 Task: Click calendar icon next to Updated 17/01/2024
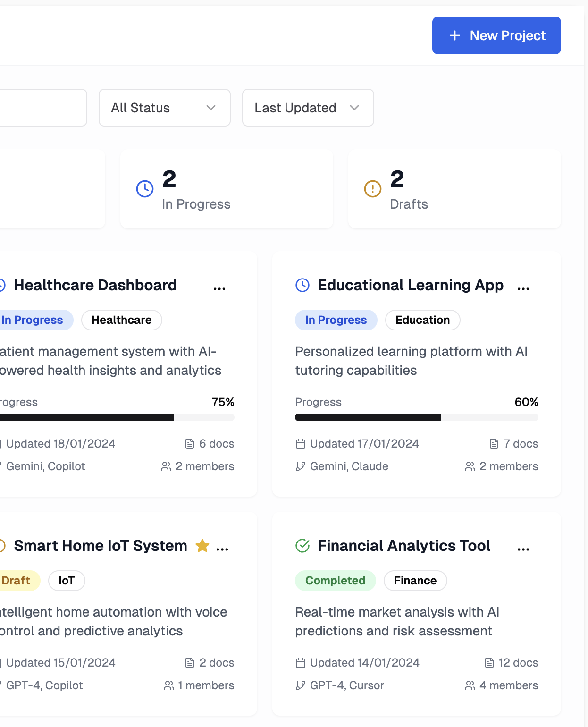(x=301, y=444)
